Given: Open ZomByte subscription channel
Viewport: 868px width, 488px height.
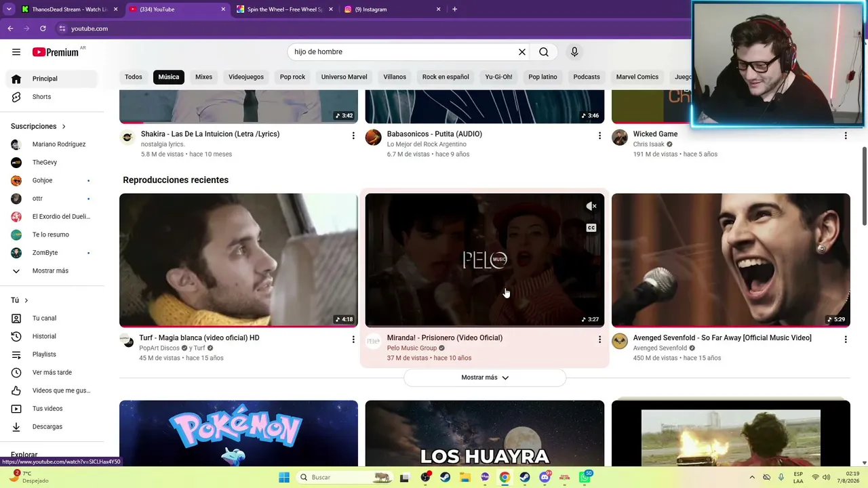Looking at the screenshot, I should tap(53, 253).
